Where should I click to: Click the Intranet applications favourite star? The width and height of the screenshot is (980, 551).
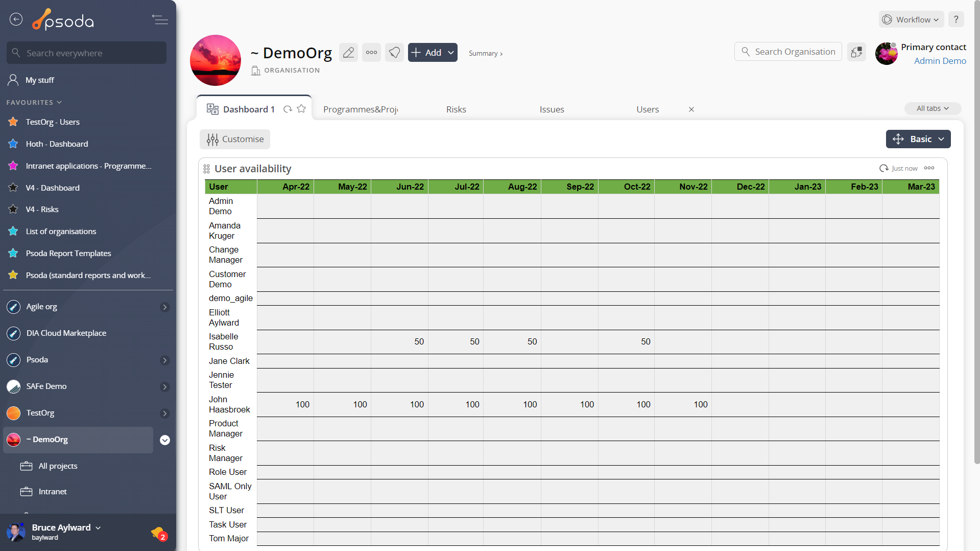click(x=13, y=166)
